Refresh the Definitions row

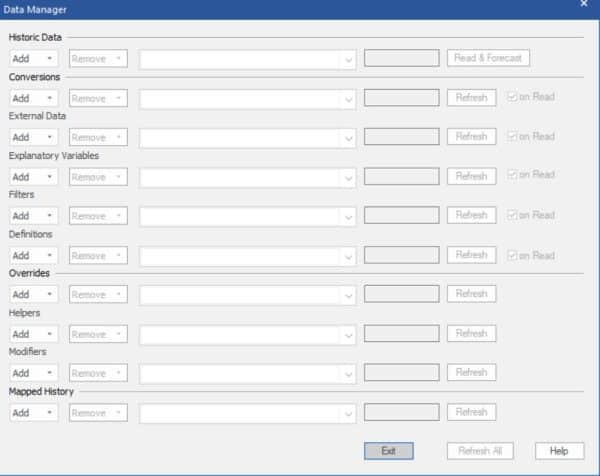pyautogui.click(x=471, y=255)
